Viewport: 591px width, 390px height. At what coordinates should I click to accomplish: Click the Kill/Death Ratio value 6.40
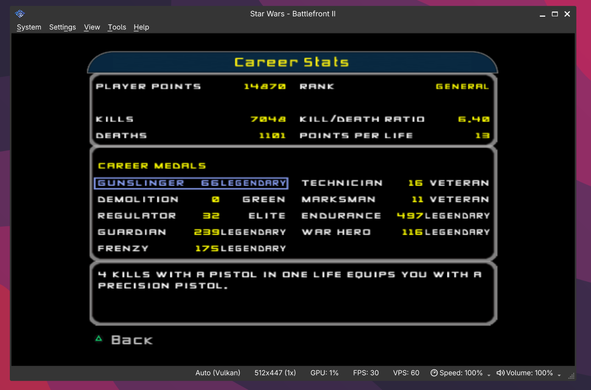[474, 119]
